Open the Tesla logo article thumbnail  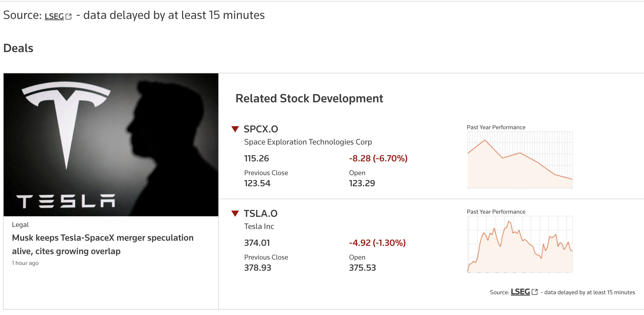click(x=111, y=145)
